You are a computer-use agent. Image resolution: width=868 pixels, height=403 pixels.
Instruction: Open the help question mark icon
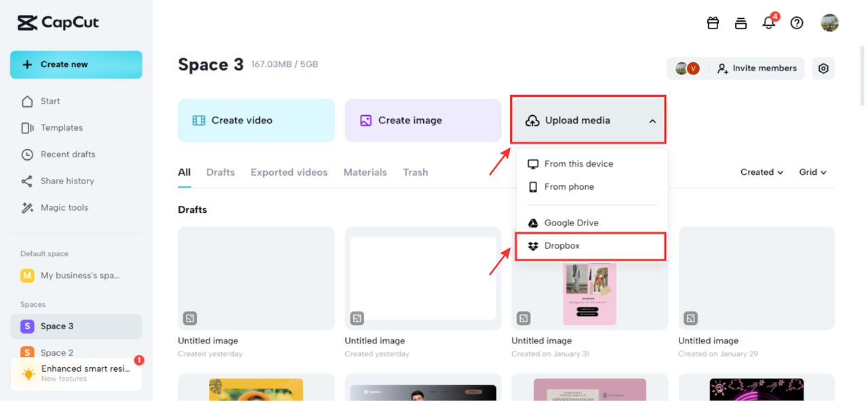click(x=797, y=23)
